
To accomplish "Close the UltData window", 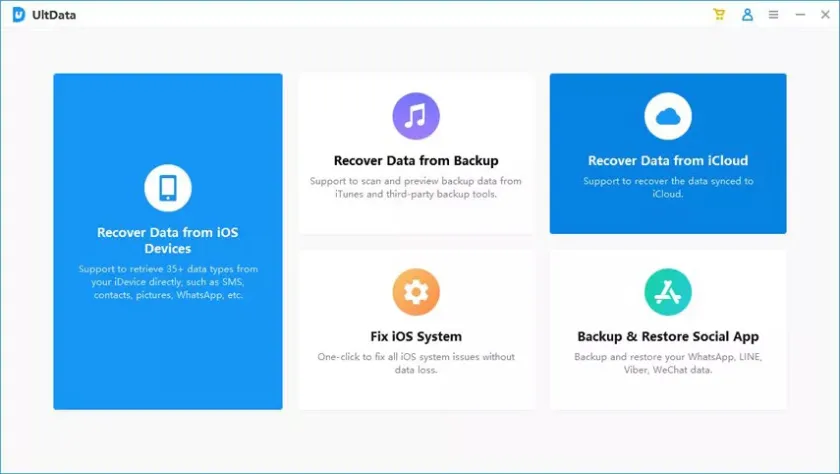I will pyautogui.click(x=825, y=15).
